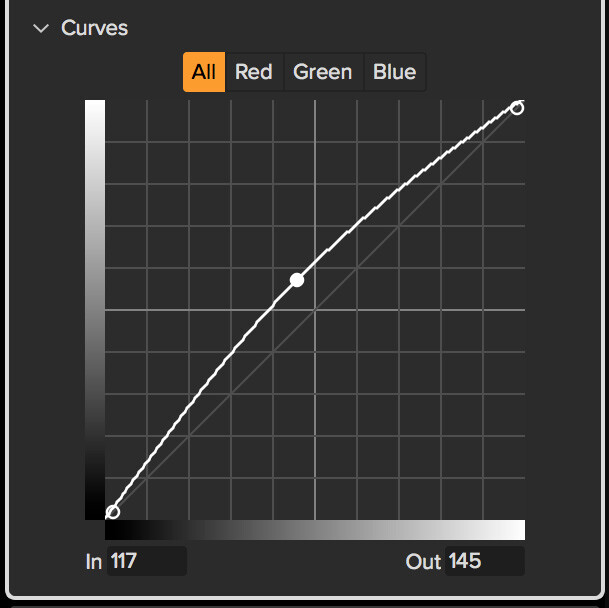Image resolution: width=609 pixels, height=608 pixels.
Task: Select the filled midtone curve point
Action: click(x=297, y=280)
